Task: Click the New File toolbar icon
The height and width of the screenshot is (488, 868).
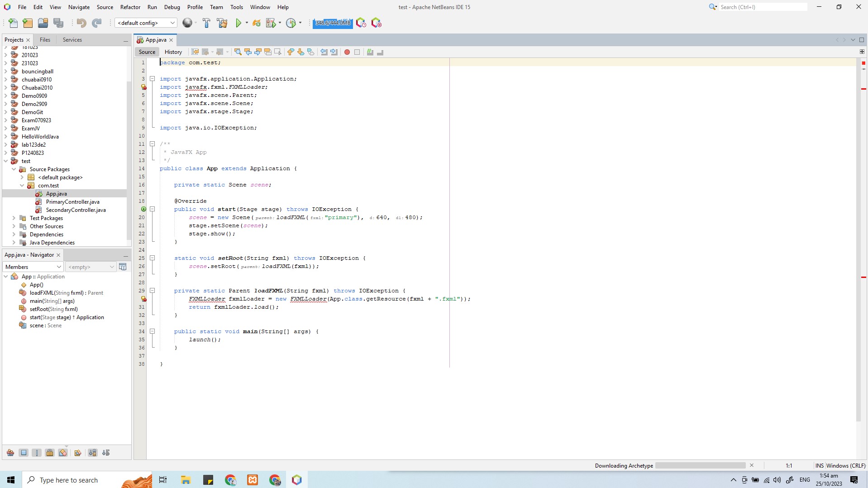Action: (13, 23)
